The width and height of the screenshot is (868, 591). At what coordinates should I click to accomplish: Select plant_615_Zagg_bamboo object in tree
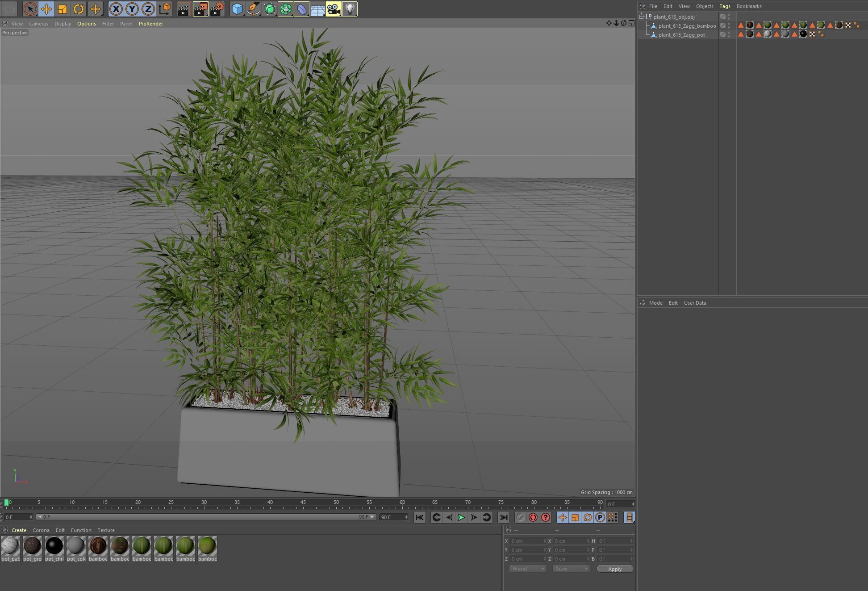coord(687,26)
